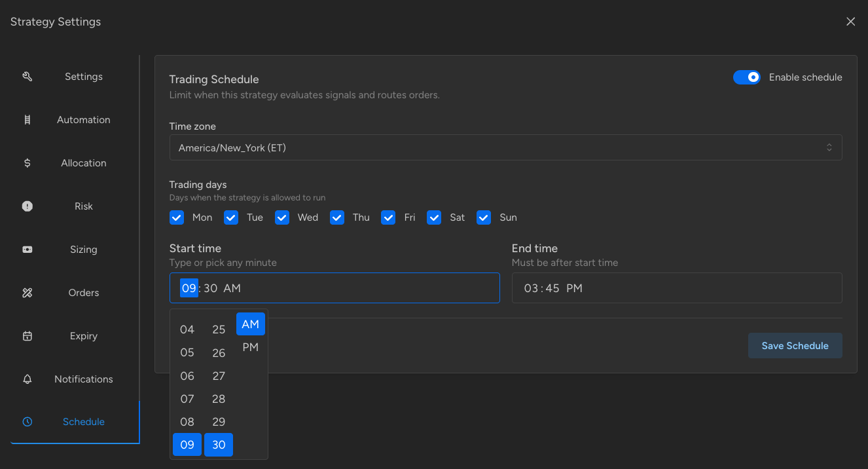Click the Start time input field

click(x=335, y=288)
